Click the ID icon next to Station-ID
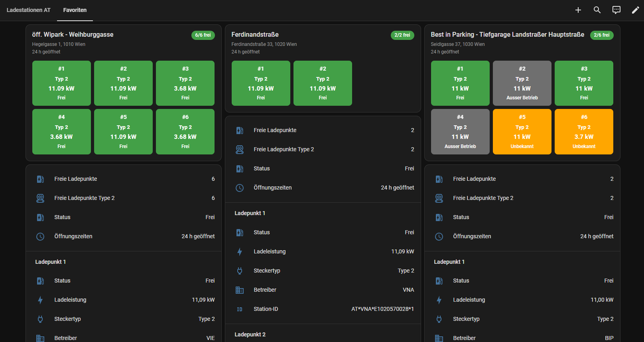 tap(240, 309)
